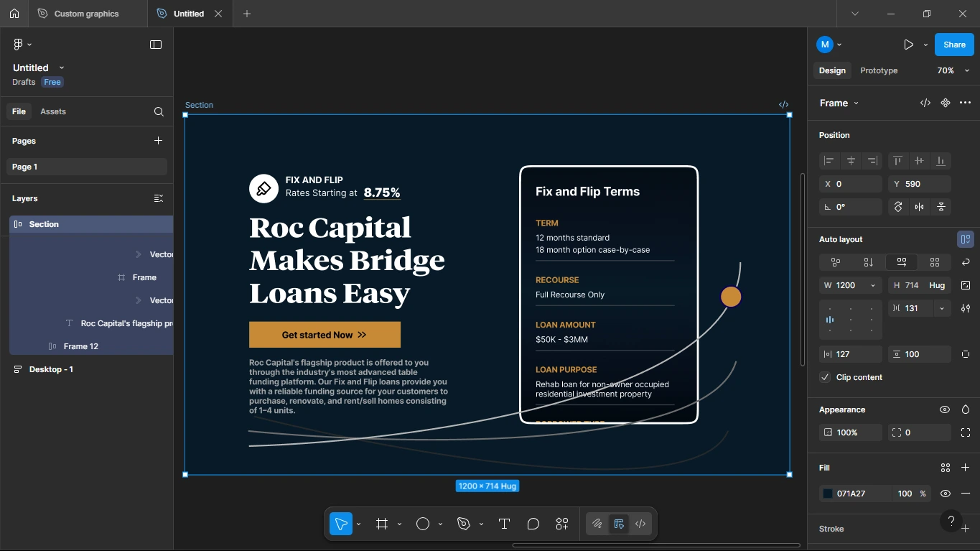Image resolution: width=980 pixels, height=551 pixels.
Task: Open the three-dot more options in Frame header
Action: pos(966,103)
